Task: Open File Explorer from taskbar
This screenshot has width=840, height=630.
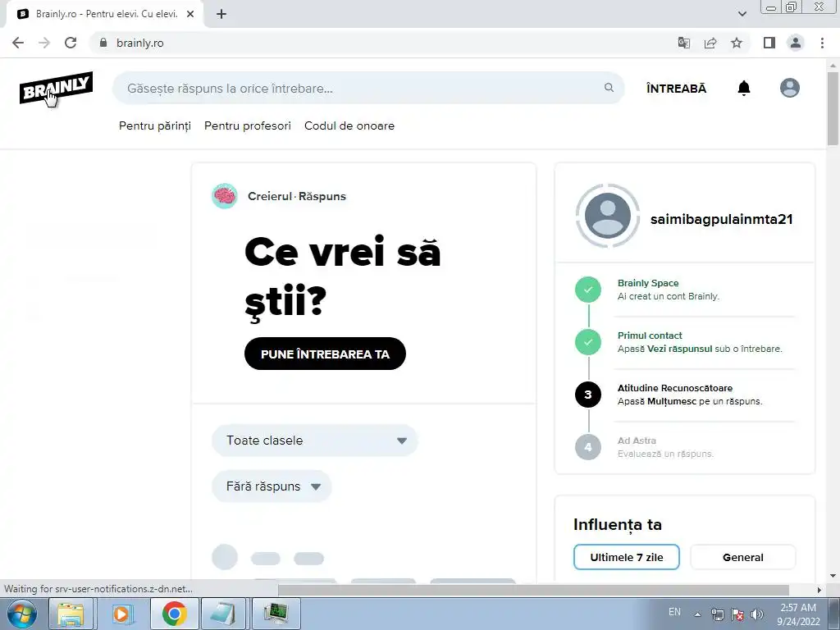Action: click(71, 614)
